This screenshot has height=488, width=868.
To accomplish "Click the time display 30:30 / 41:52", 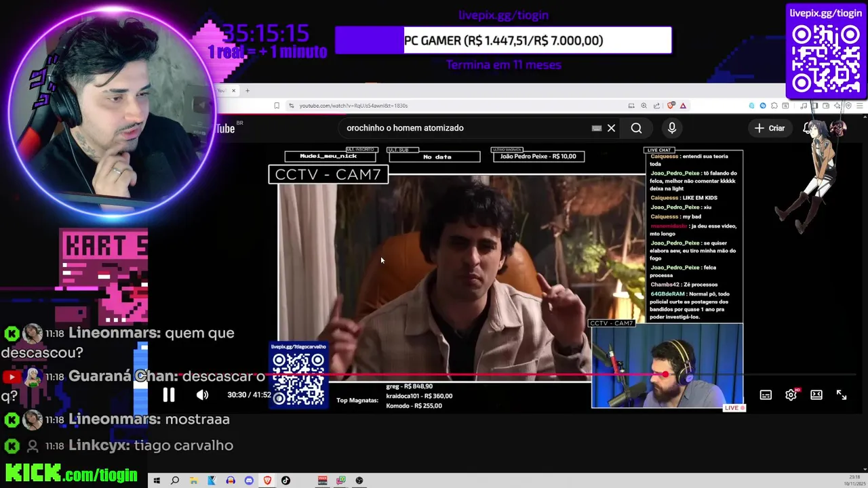I will (249, 394).
